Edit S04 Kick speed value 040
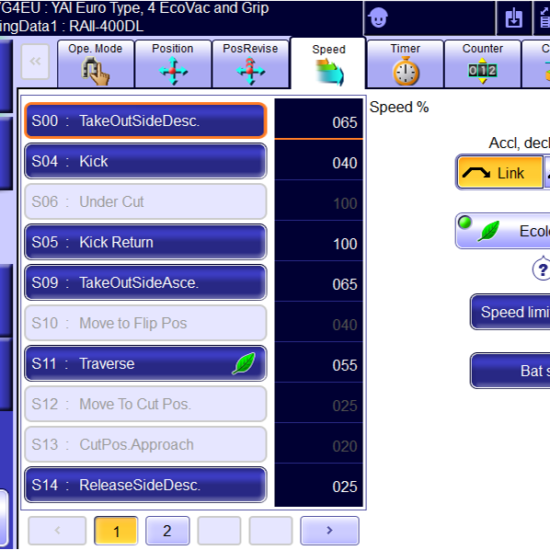Viewport: 550px width, 550px height. [x=318, y=160]
